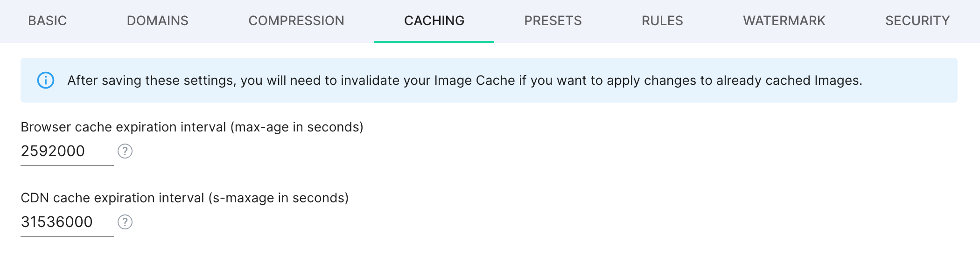Switch to the RULES tab
This screenshot has width=980, height=276.
[x=663, y=21]
